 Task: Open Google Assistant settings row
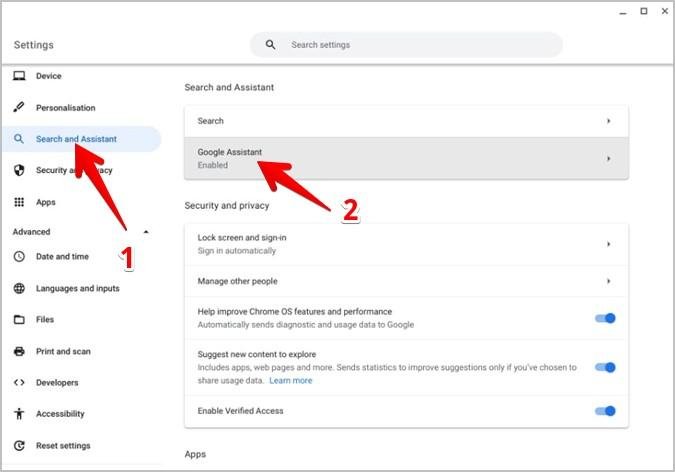coord(406,158)
